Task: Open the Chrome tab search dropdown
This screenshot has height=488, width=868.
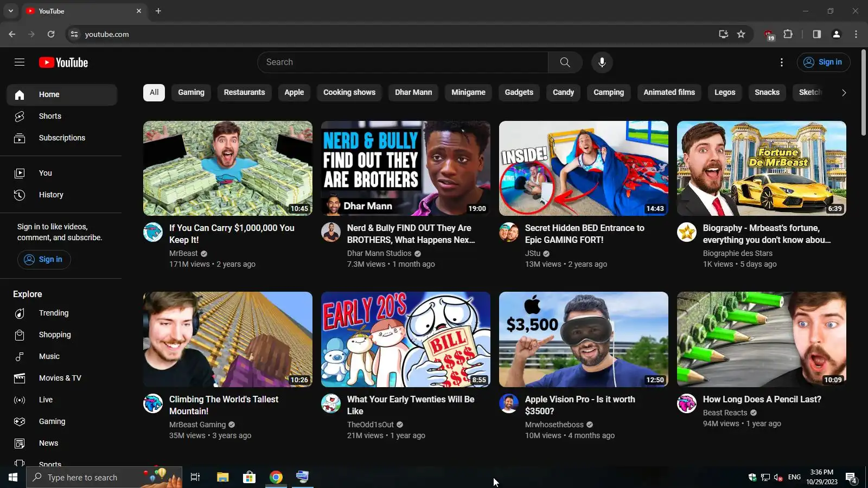Action: point(11,11)
